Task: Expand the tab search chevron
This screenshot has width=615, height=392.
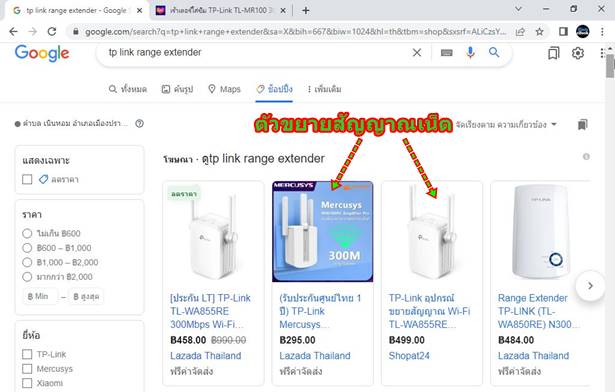Action: point(518,9)
